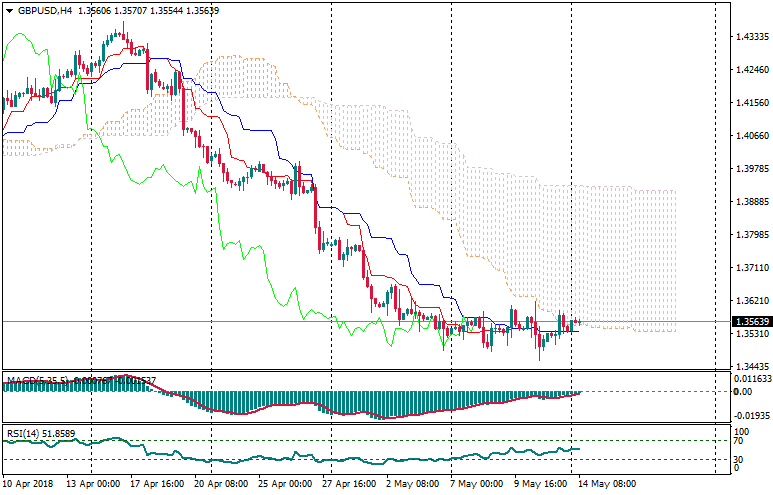
Task: Select the current price tag 1.35639
Action: tap(750, 322)
